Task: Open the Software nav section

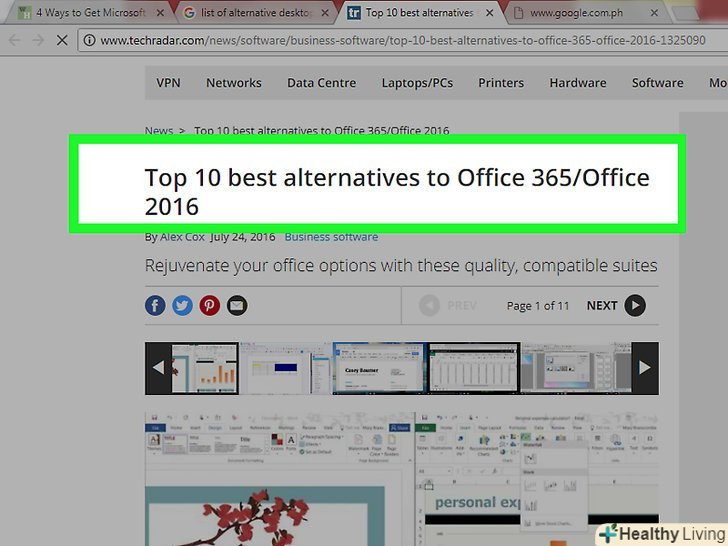Action: coord(657,83)
